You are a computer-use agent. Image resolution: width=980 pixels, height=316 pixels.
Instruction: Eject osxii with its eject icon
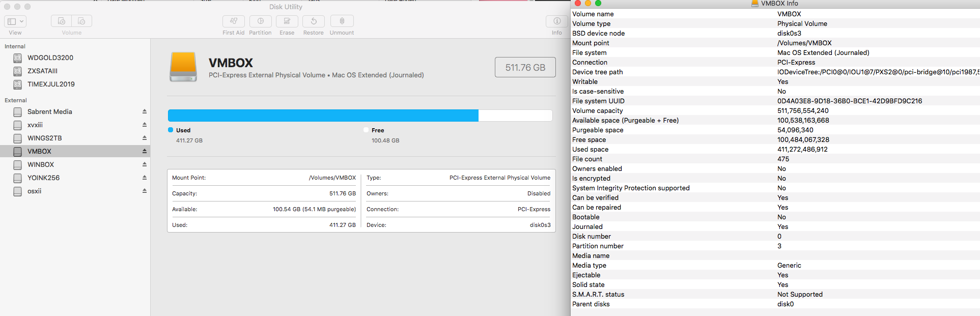[x=145, y=191]
